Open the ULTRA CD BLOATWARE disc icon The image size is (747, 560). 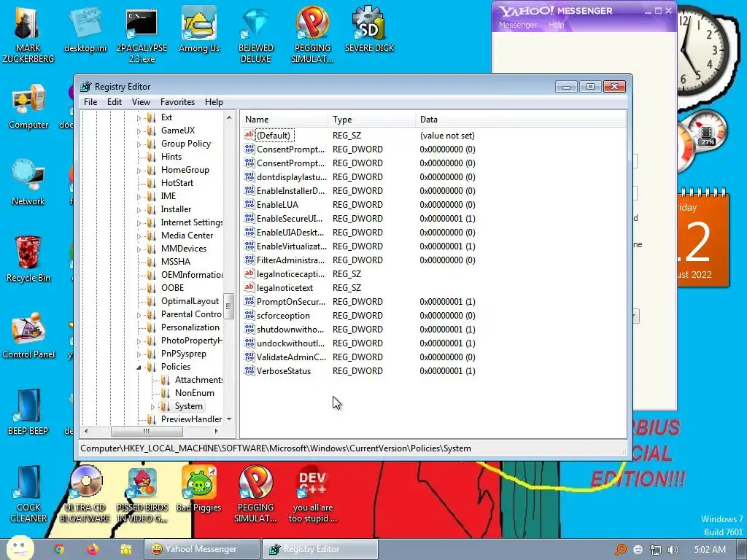click(x=85, y=494)
